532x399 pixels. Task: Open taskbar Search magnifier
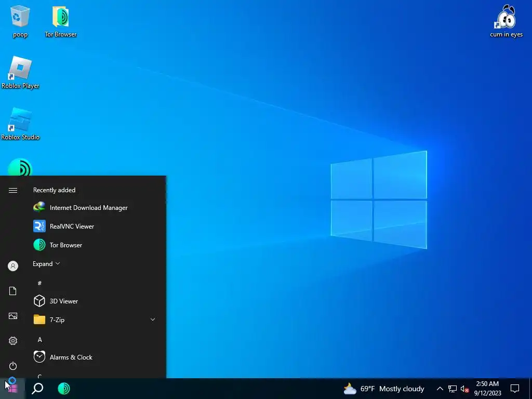pyautogui.click(x=37, y=389)
